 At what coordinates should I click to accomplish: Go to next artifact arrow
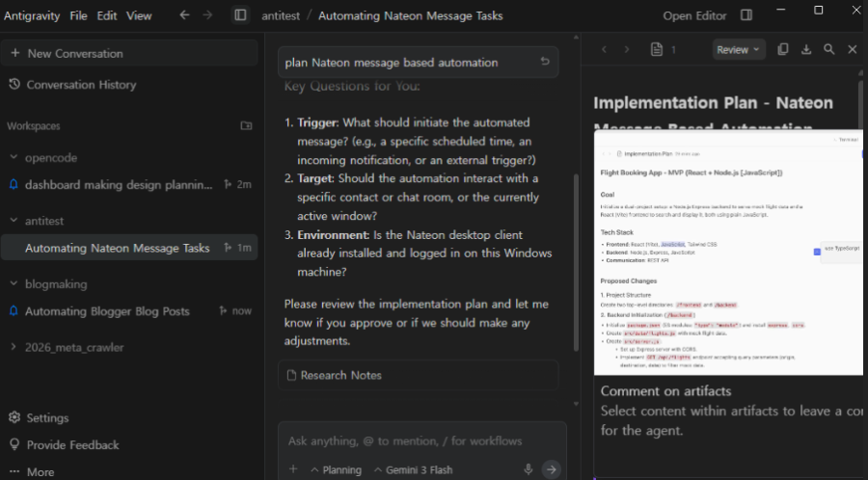point(627,49)
